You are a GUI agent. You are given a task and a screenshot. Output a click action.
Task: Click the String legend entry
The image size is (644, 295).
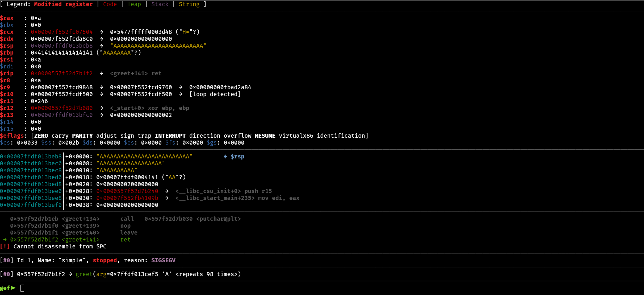(x=189, y=4)
